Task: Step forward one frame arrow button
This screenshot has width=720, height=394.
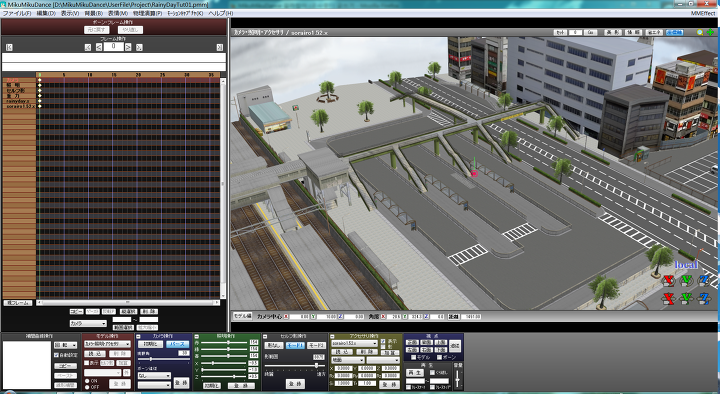Action: pos(128,47)
